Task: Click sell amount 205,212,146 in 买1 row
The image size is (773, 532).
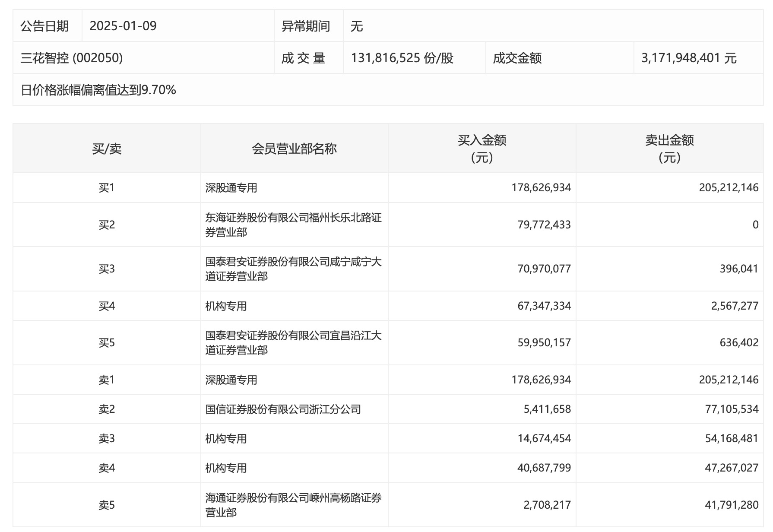Action: click(729, 188)
